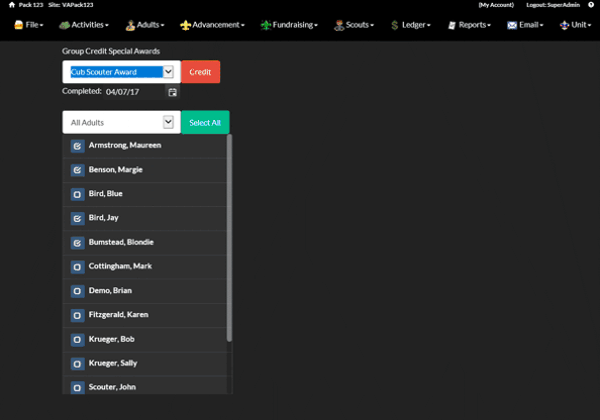Click the help question mark icon
The width and height of the screenshot is (600, 420).
coord(591,5)
